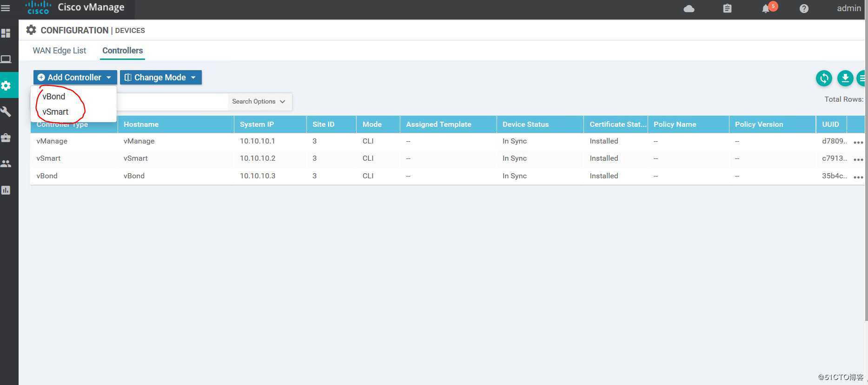Select the vBond controller type cell
Screen dimensions: 868x385
(x=47, y=176)
